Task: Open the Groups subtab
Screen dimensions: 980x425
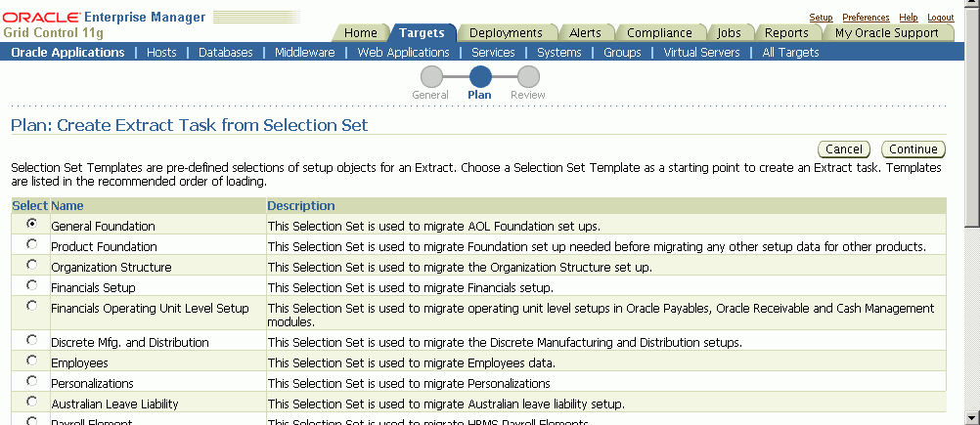Action: 622,53
